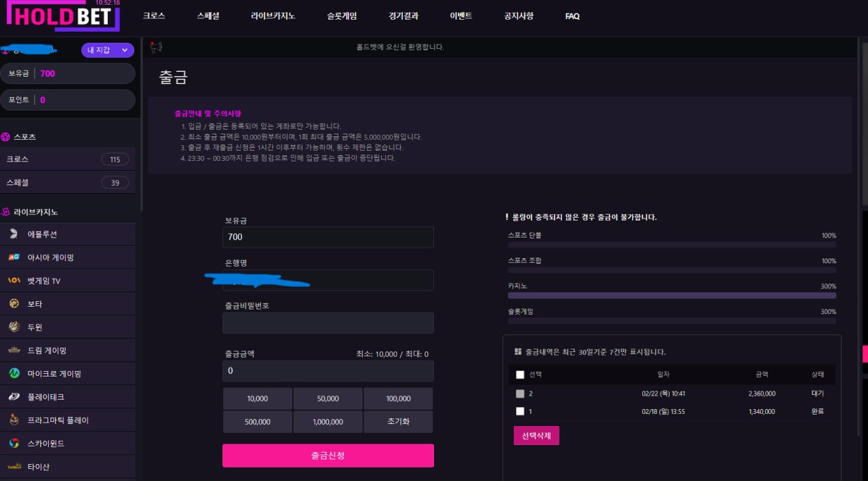Click the 카지노 rolling progress bar
868x481 pixels.
point(671,296)
